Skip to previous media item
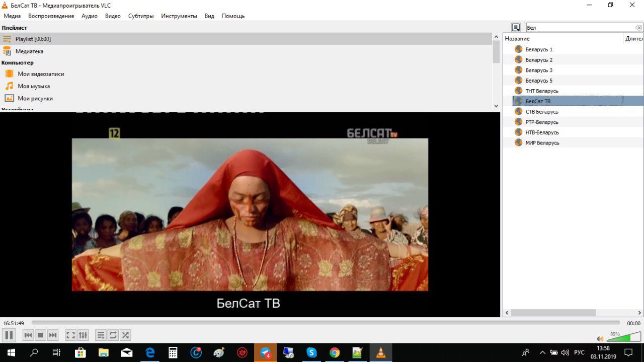 pos(29,335)
